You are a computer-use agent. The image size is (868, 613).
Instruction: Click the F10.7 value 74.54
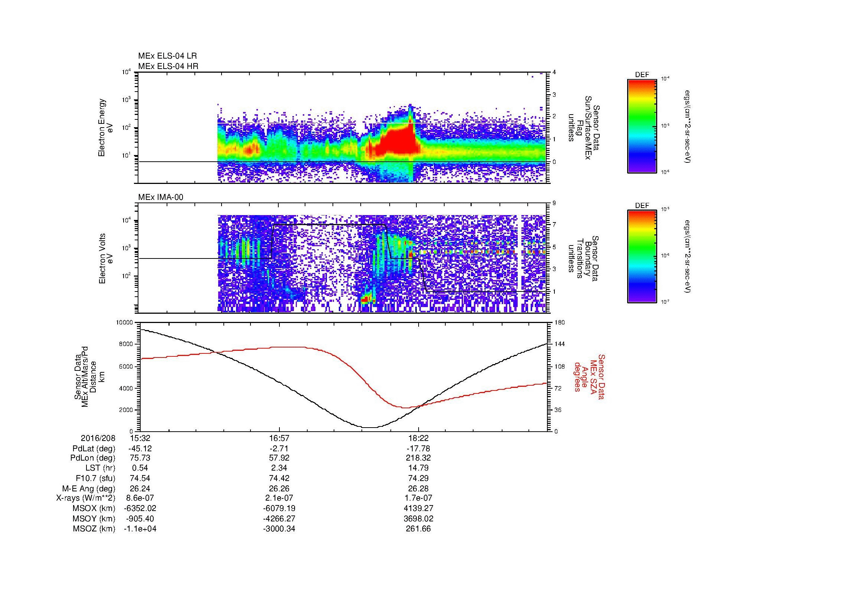point(140,478)
